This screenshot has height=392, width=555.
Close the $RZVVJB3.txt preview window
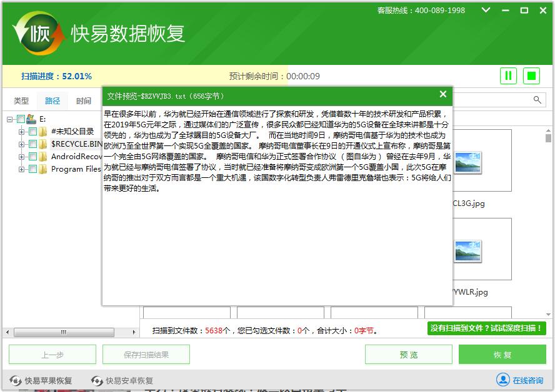tap(443, 95)
